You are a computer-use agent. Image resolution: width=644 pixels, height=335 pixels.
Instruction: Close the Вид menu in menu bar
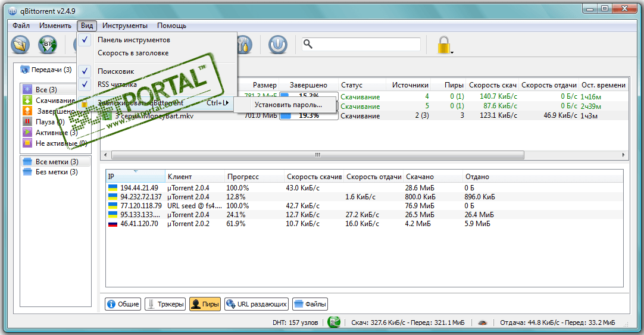[87, 26]
